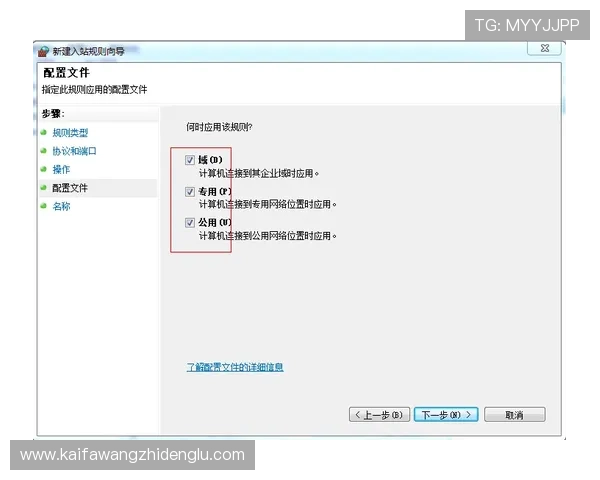Click the green bullet beside 操作
This screenshot has width=600, height=480.
[x=44, y=169]
